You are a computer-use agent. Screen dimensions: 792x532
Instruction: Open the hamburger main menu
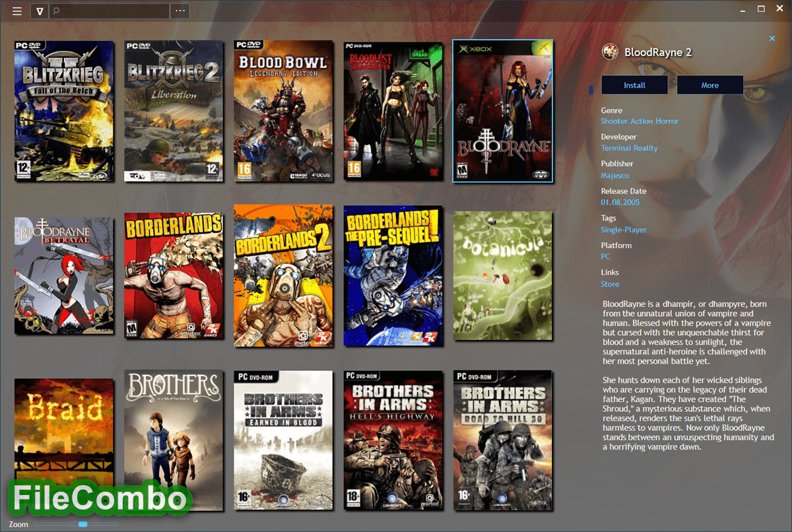click(x=17, y=11)
